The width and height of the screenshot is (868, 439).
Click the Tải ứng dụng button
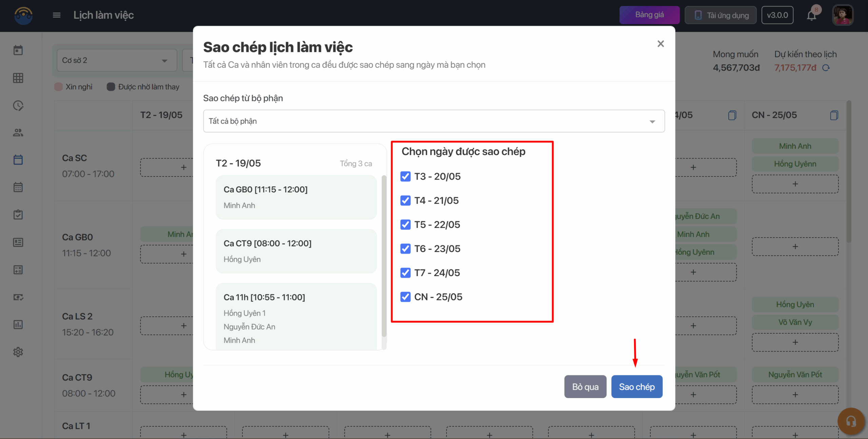pyautogui.click(x=721, y=15)
